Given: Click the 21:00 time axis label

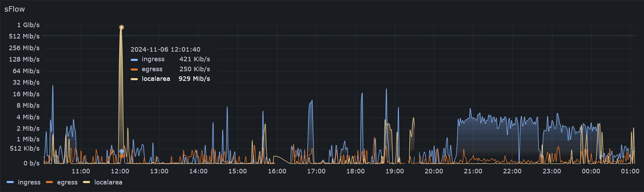Looking at the screenshot, I should point(473,171).
